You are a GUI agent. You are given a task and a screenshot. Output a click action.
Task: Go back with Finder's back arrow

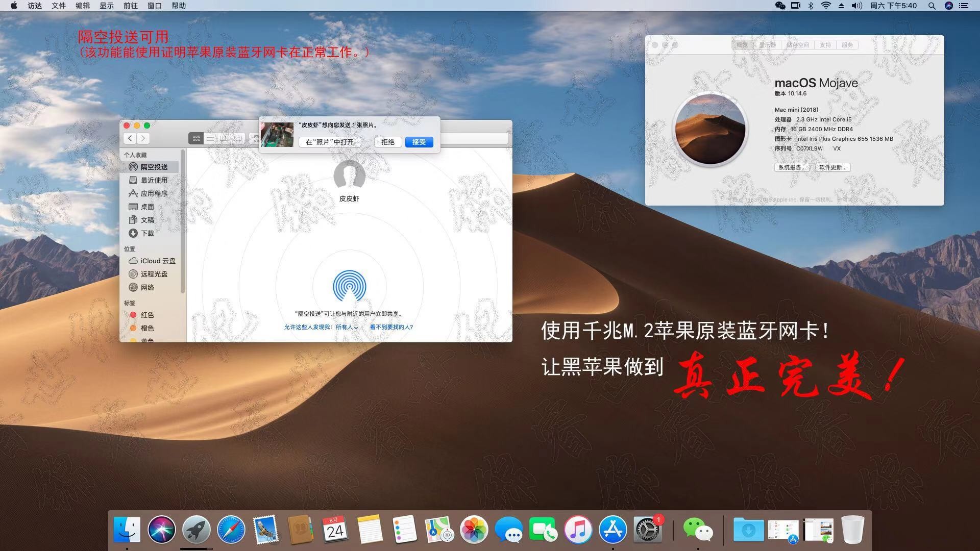(x=130, y=138)
